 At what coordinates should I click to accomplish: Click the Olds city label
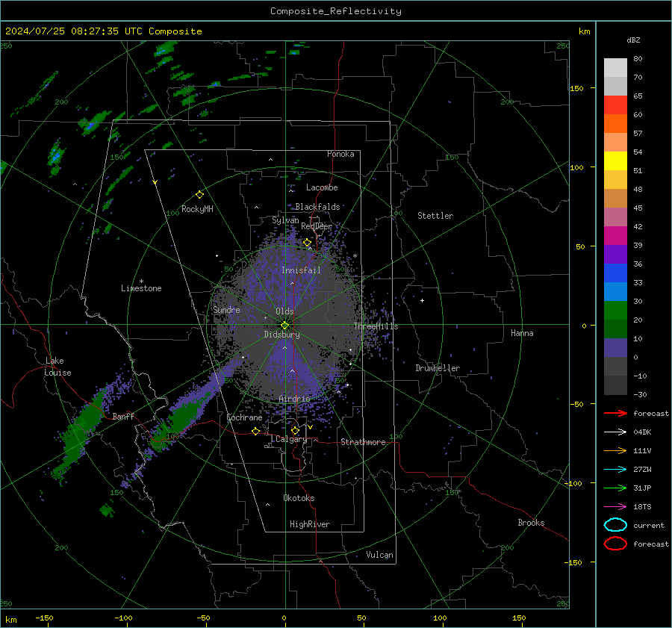click(x=284, y=311)
